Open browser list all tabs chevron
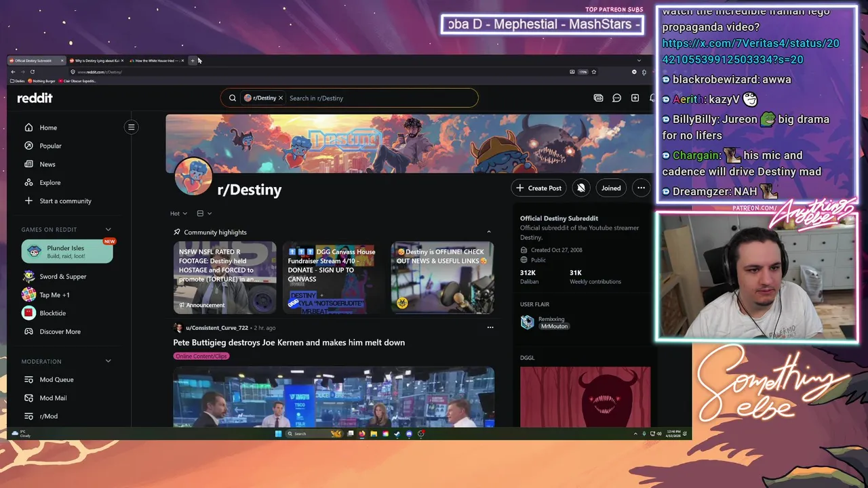The width and height of the screenshot is (868, 488). [639, 60]
